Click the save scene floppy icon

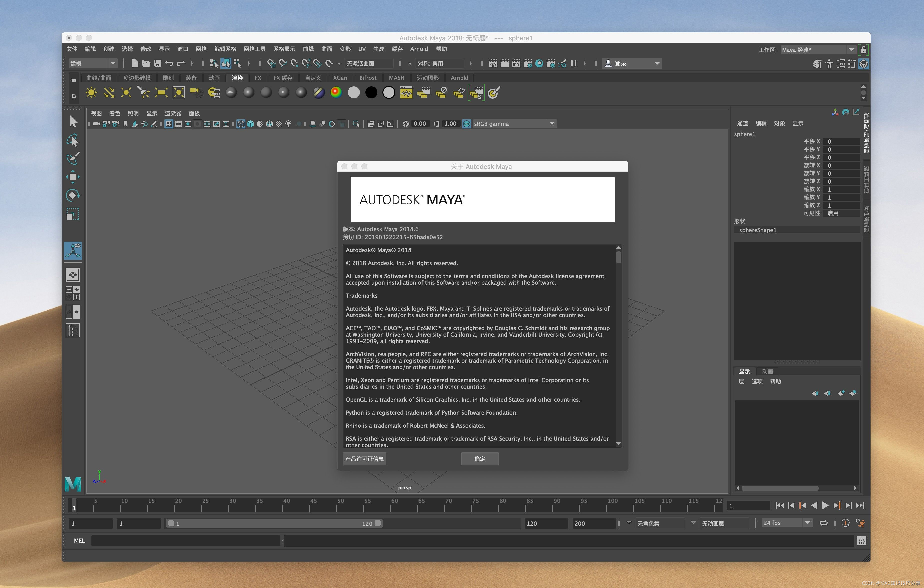(x=158, y=64)
